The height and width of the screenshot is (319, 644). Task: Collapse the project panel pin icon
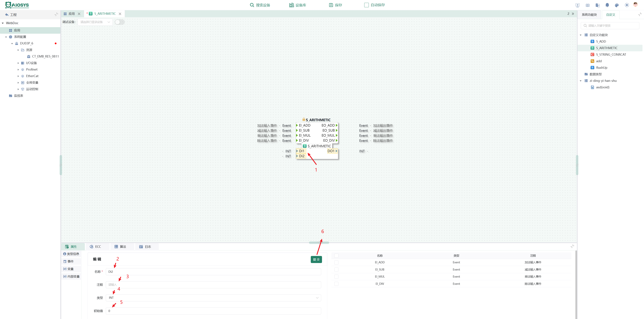(56, 14)
